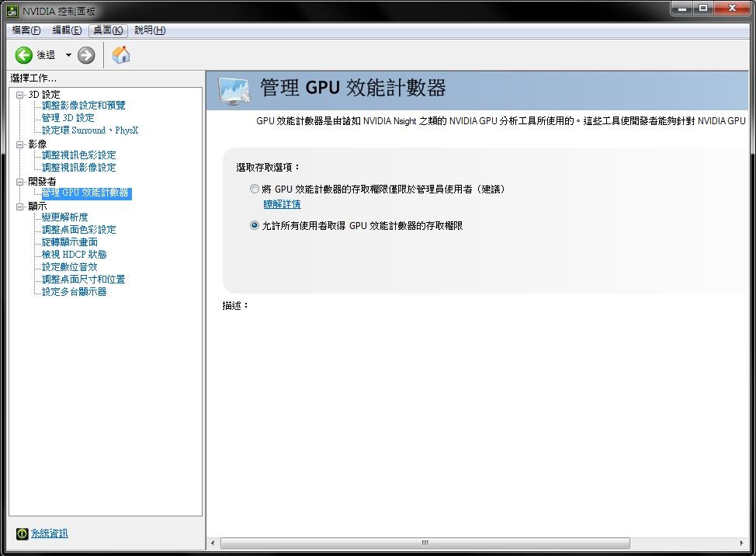Select radio option restricting access to administrators
756x556 pixels.
[x=255, y=189]
